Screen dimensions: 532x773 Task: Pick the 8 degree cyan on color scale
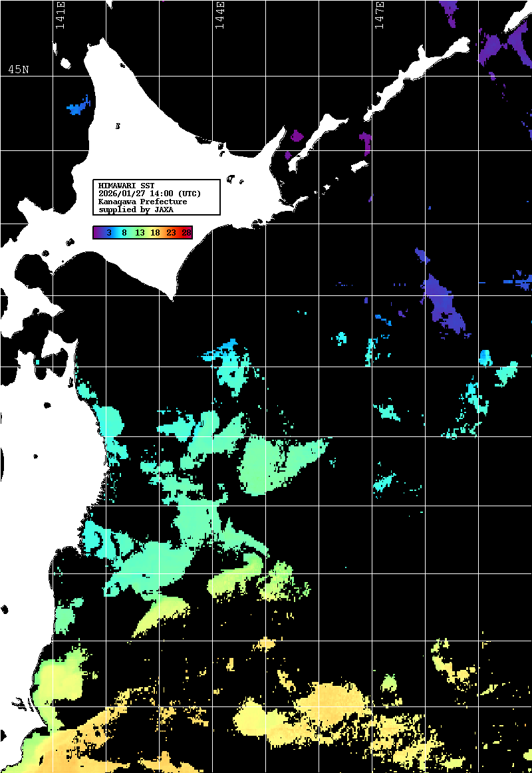124,233
